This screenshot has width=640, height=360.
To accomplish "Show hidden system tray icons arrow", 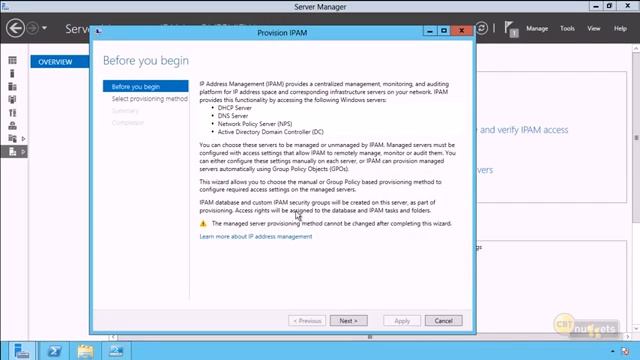I will point(613,351).
